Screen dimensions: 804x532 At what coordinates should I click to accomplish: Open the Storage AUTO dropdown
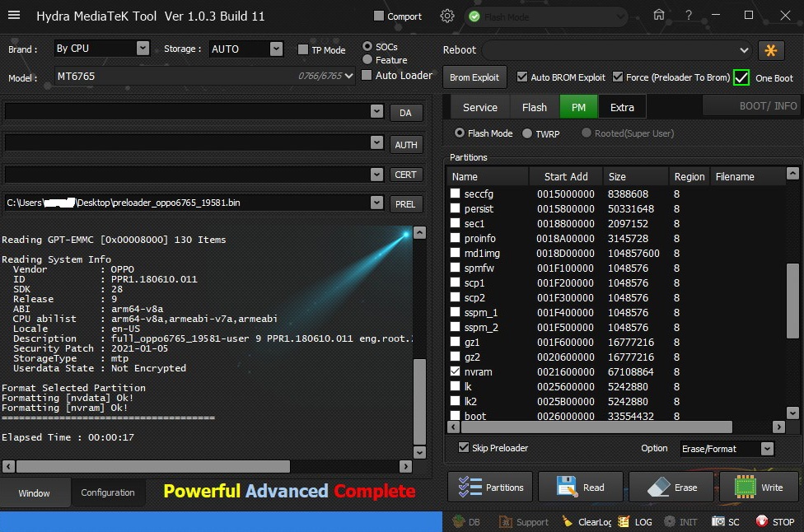click(x=277, y=49)
